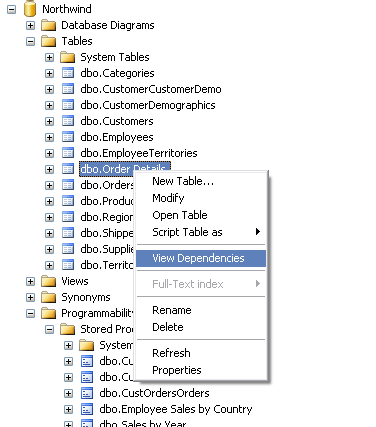Select the dbo.CustOrdersOrders procedure label
376x427 pixels.
(x=154, y=393)
